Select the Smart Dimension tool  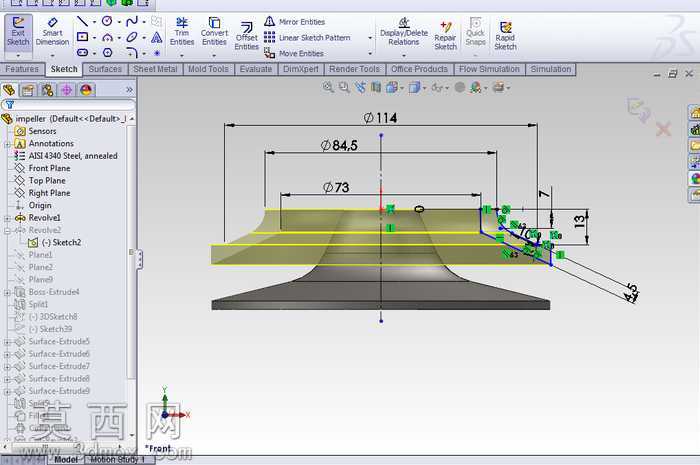52,32
